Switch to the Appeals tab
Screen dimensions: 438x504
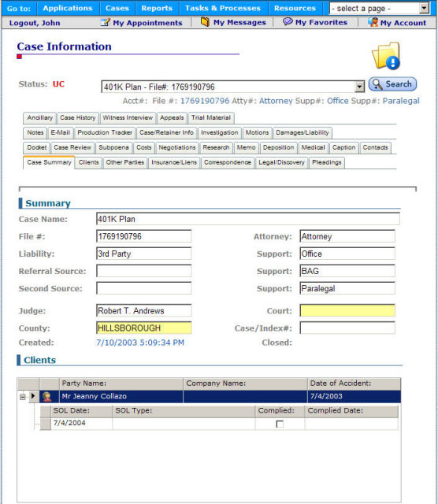click(172, 117)
